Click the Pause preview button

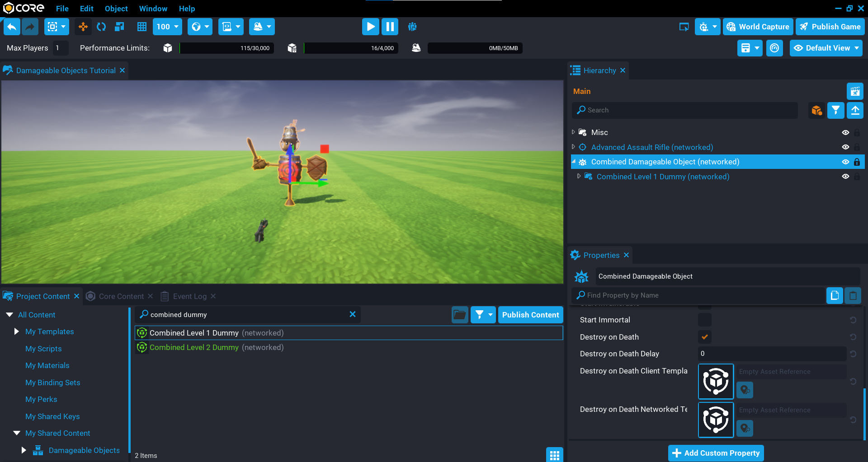pyautogui.click(x=390, y=27)
